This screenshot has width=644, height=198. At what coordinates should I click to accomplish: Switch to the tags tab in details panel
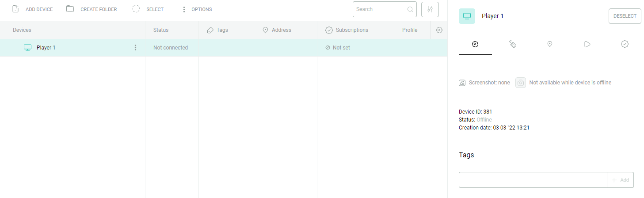pos(512,44)
